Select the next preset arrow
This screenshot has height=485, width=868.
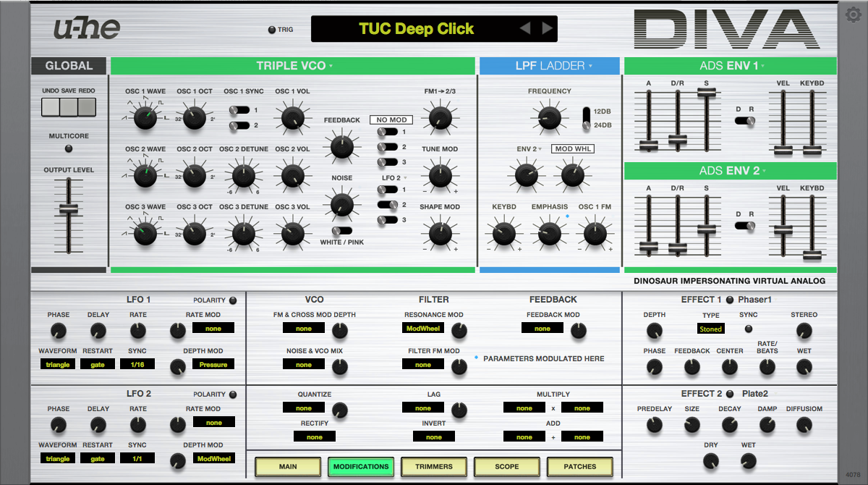pyautogui.click(x=548, y=29)
